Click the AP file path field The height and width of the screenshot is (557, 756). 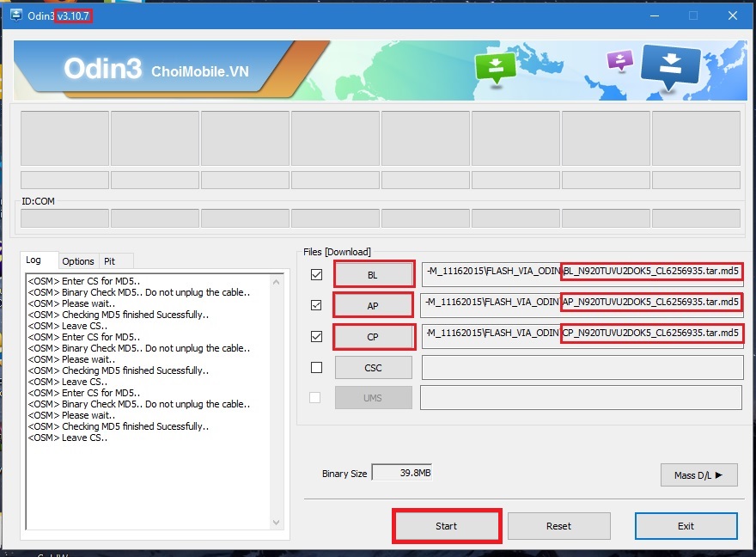tap(582, 305)
